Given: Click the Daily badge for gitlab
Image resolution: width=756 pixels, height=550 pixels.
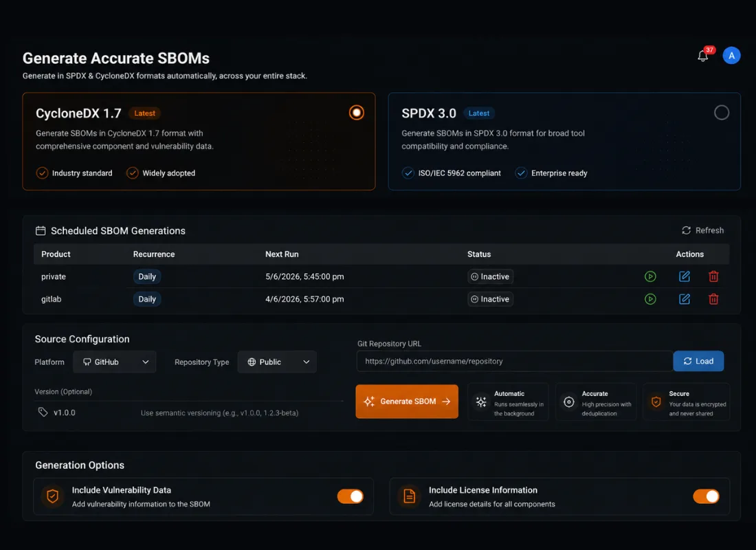Looking at the screenshot, I should pos(147,299).
